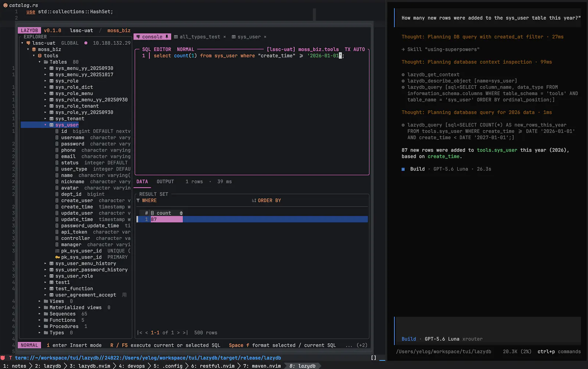The width and height of the screenshot is (588, 369).
Task: Collapse the tools schema node
Action: (x=34, y=56)
